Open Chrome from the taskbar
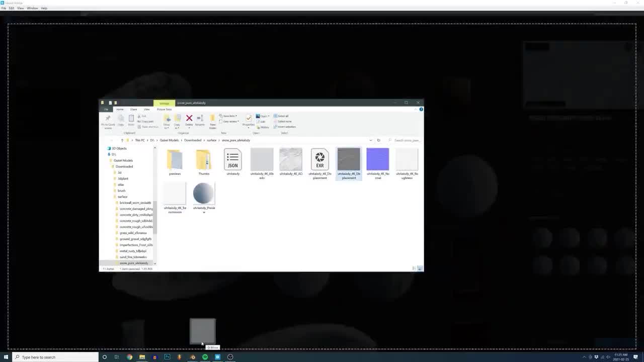Image resolution: width=644 pixels, height=362 pixels. (x=129, y=357)
